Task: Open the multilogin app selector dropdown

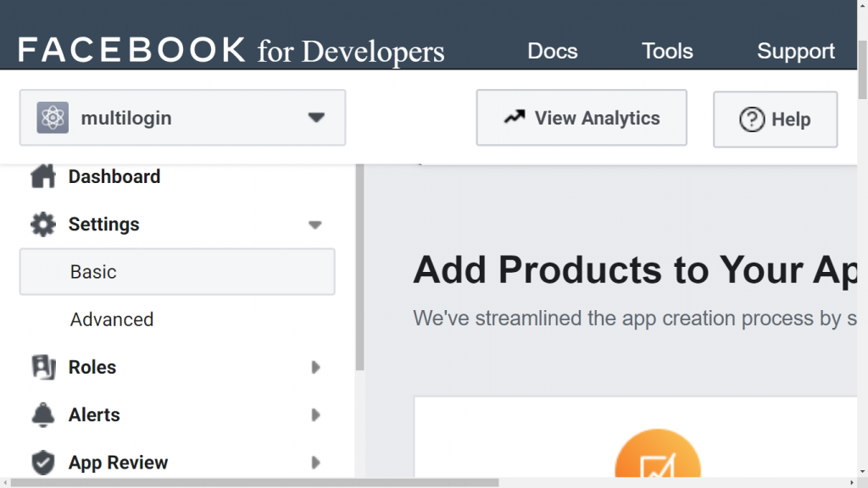Action: 183,117
